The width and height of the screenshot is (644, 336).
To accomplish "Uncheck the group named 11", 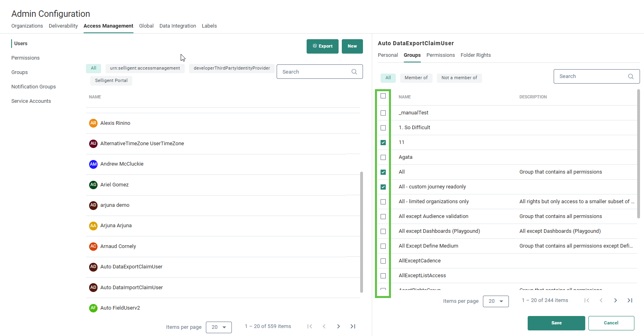I will tap(383, 143).
